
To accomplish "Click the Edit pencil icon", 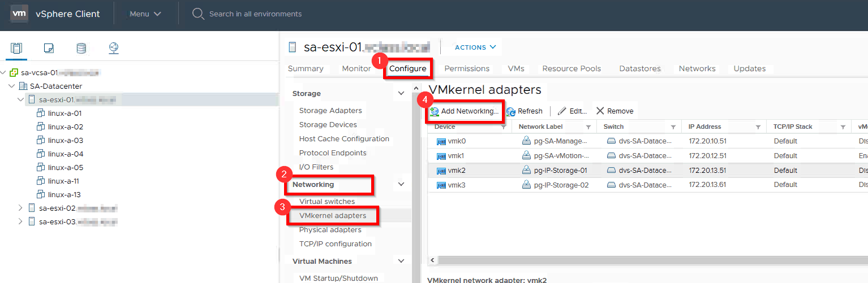I will 562,111.
